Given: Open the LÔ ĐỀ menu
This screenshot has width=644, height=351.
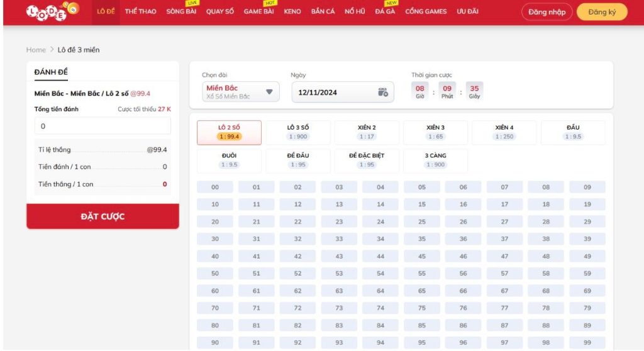Looking at the screenshot, I should [x=106, y=11].
